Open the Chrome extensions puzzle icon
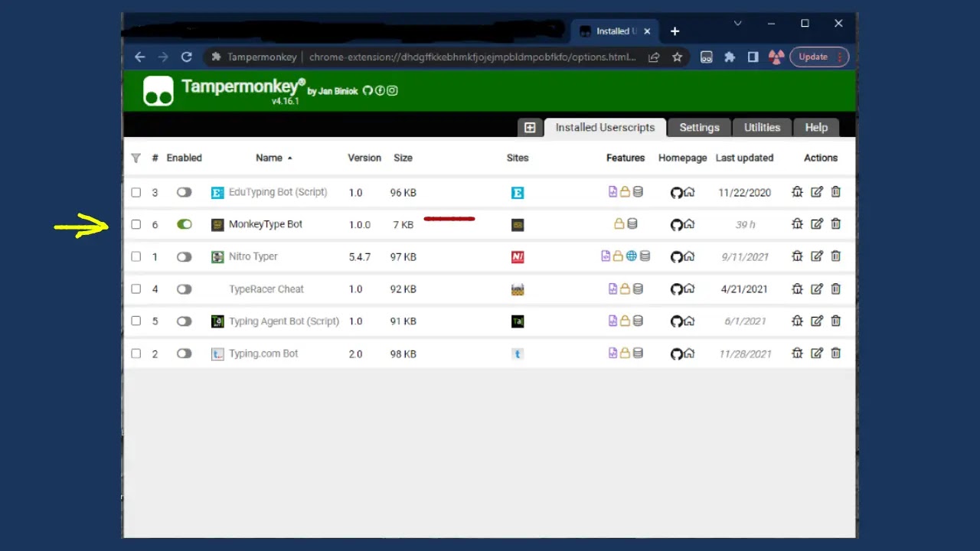The height and width of the screenshot is (551, 980). (730, 57)
